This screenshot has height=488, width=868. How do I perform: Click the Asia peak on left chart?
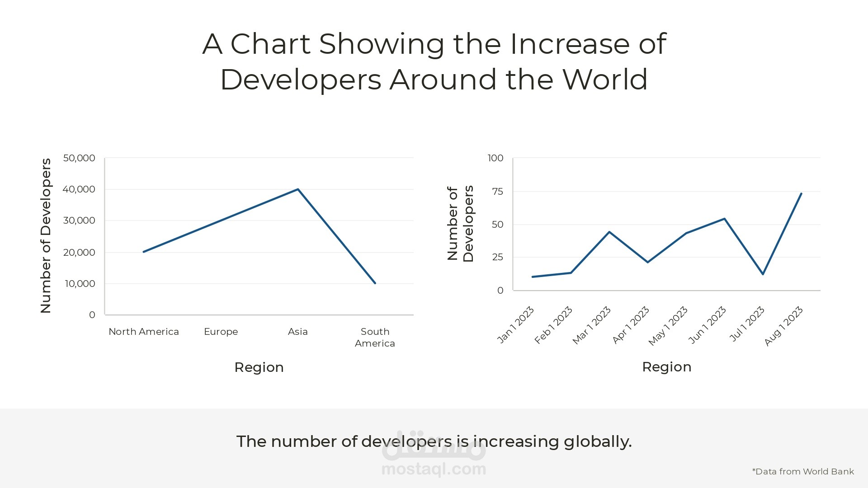298,189
